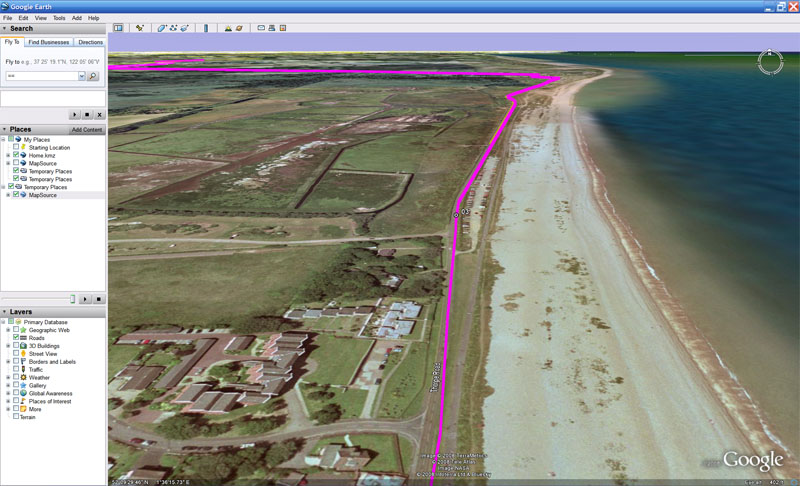Click the Add Placemark toolbar icon
This screenshot has height=486, width=800.
click(139, 28)
